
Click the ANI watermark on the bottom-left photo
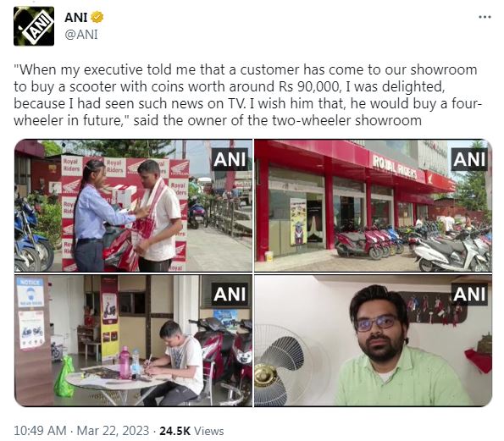click(x=230, y=294)
